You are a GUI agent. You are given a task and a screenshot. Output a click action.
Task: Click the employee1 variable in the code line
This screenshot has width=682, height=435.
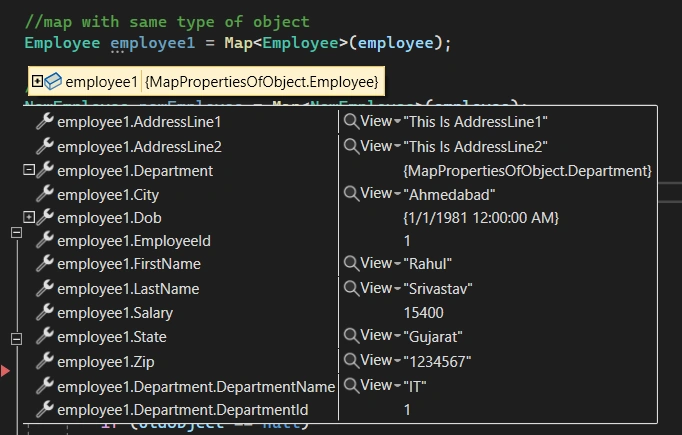tap(153, 43)
